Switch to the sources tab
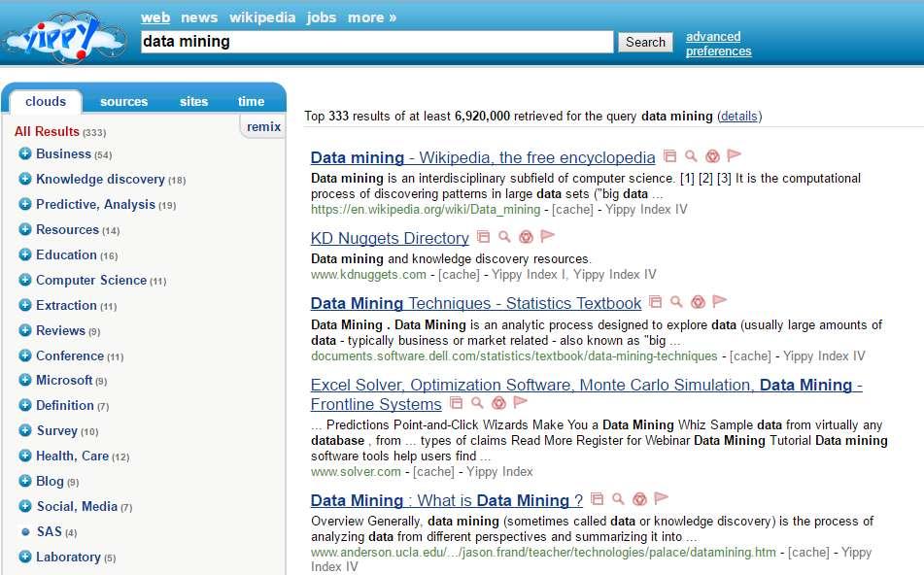924x575 pixels. click(x=123, y=101)
